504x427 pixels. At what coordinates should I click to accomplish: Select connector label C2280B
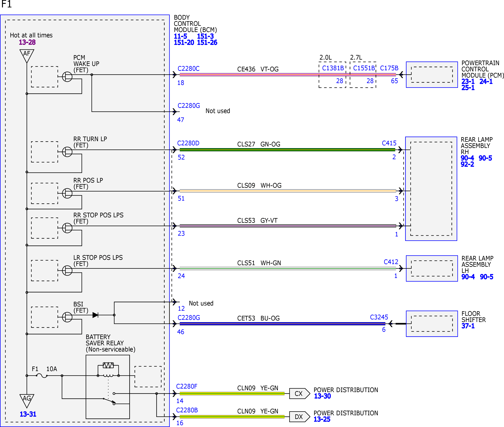coord(187,410)
